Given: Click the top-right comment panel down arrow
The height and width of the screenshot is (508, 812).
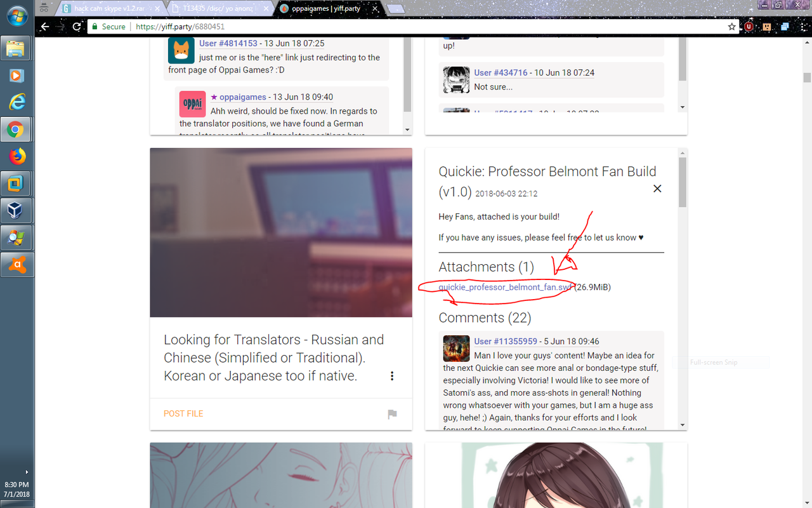Looking at the screenshot, I should click(x=683, y=107).
